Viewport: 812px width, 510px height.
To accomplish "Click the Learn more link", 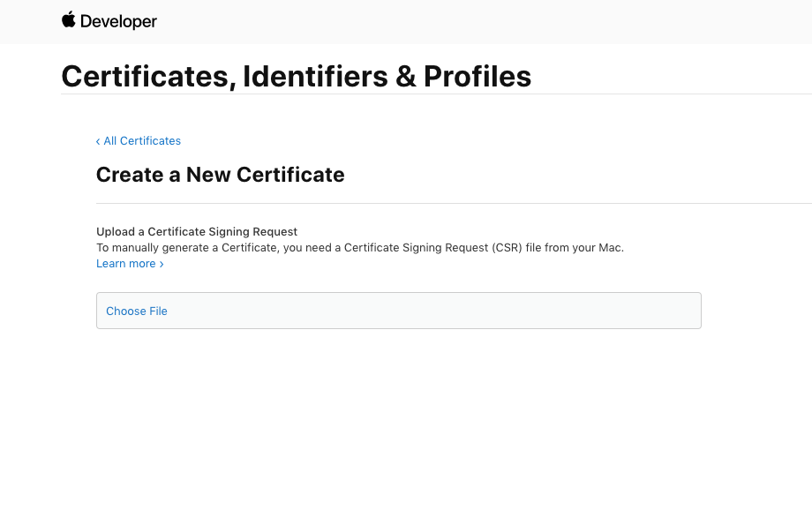I will 126,264.
